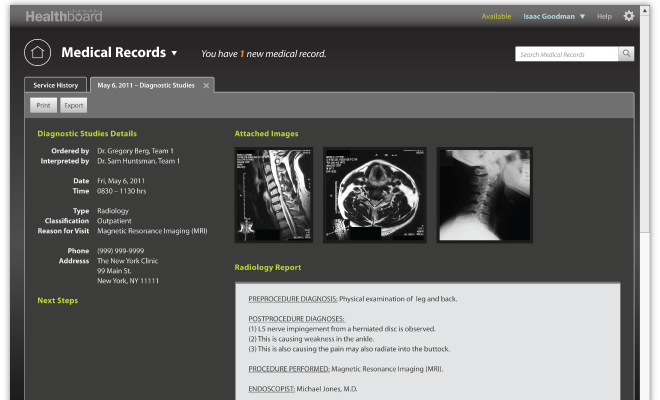Open the Help link
This screenshot has width=660, height=400.
604,17
